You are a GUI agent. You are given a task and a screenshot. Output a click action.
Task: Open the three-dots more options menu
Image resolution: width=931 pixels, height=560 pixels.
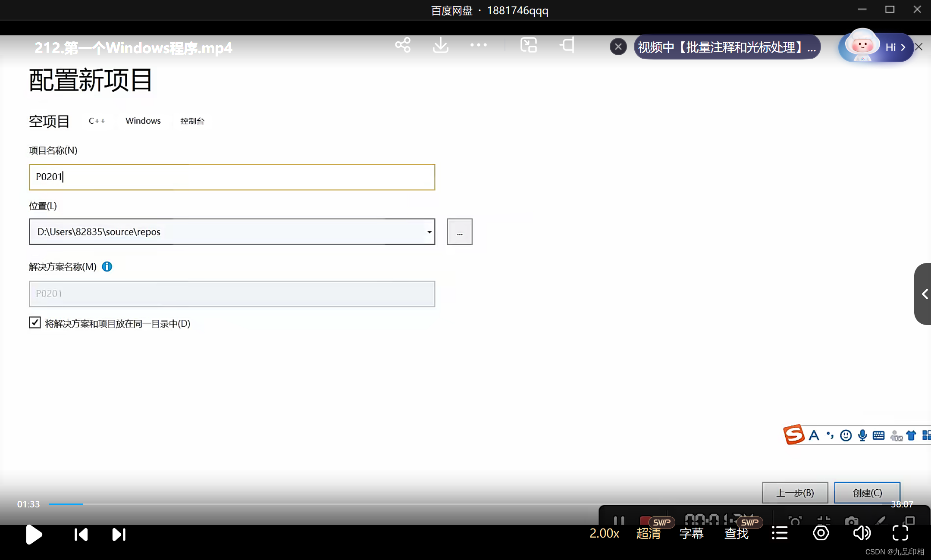[x=478, y=45]
